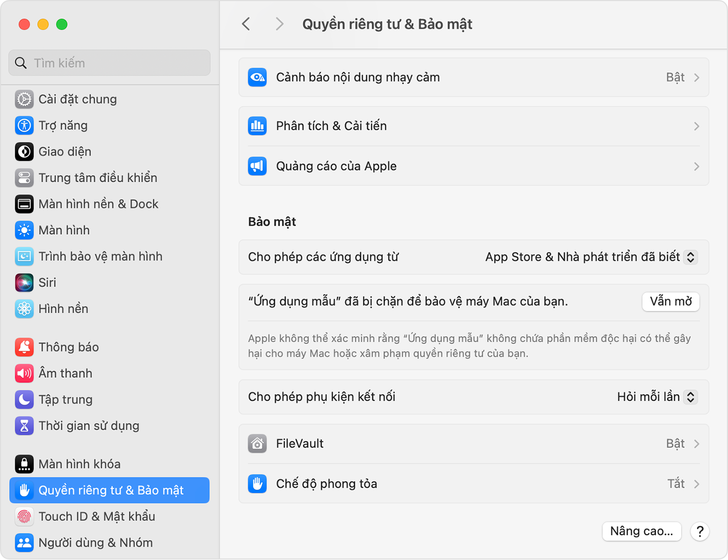Image resolution: width=728 pixels, height=560 pixels.
Task: Click the Nâng cao… button
Action: (x=641, y=531)
